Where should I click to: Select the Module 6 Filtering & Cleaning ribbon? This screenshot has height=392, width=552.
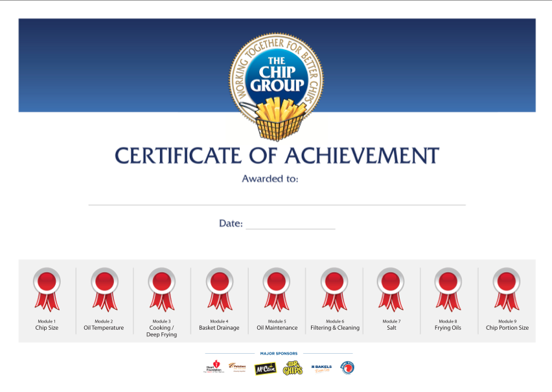[334, 290]
